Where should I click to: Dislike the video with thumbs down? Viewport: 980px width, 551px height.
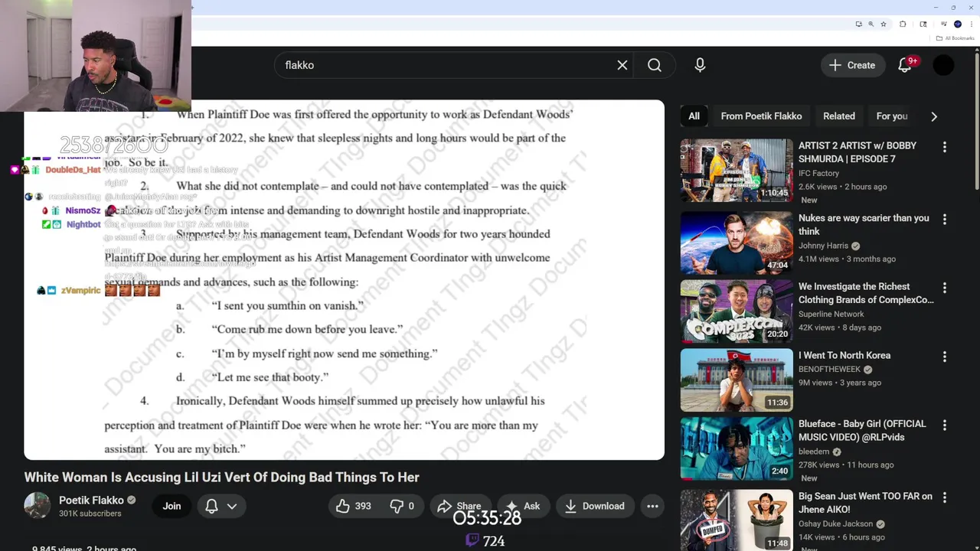pyautogui.click(x=403, y=506)
